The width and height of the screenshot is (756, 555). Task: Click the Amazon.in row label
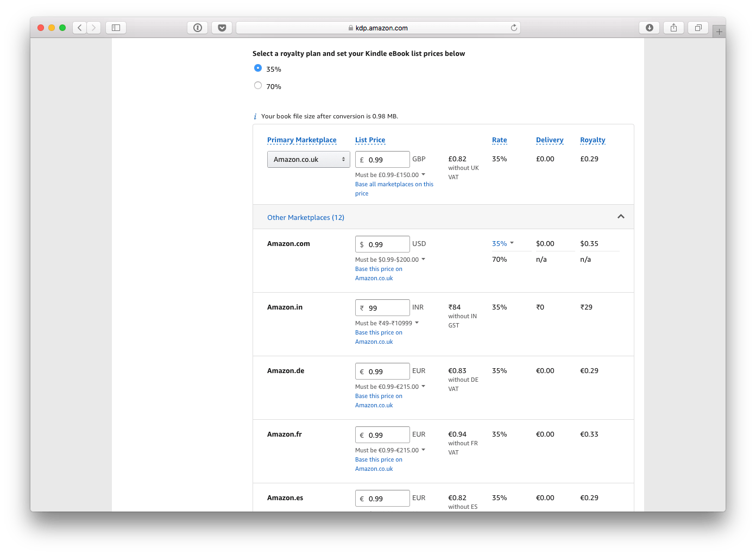click(x=285, y=307)
